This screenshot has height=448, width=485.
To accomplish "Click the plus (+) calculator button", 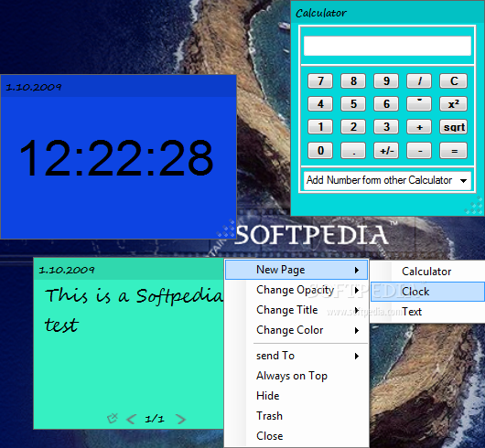I will (419, 127).
